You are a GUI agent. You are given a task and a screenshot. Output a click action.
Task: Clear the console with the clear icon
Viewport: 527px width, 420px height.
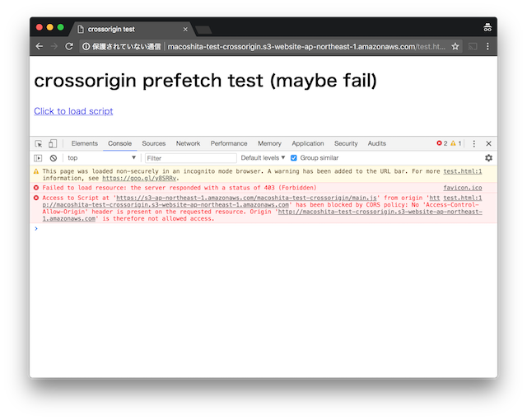(53, 157)
